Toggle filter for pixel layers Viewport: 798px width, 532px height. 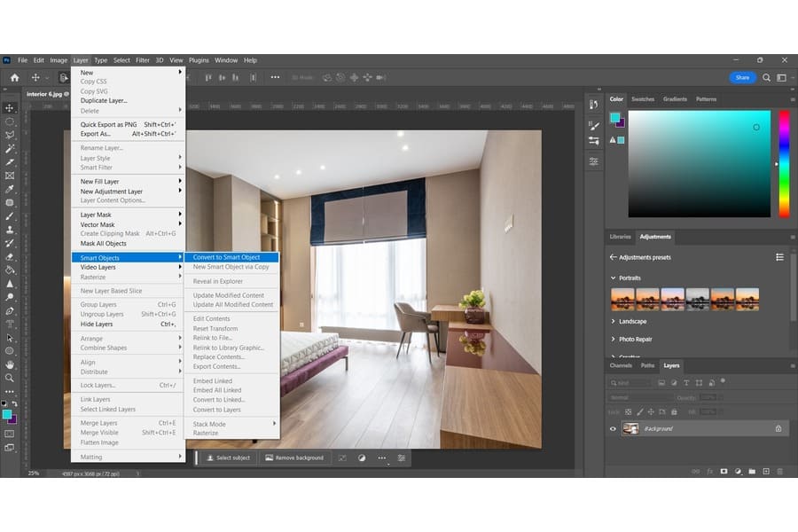pos(661,382)
